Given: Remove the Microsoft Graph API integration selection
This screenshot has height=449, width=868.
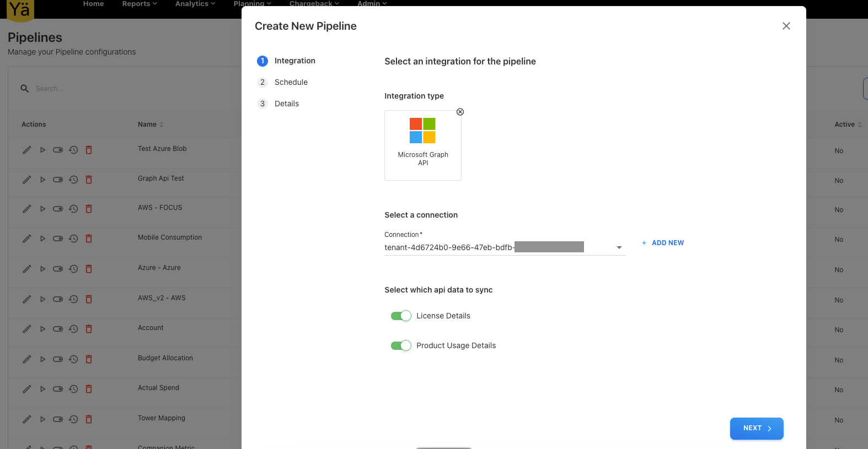Looking at the screenshot, I should (460, 112).
